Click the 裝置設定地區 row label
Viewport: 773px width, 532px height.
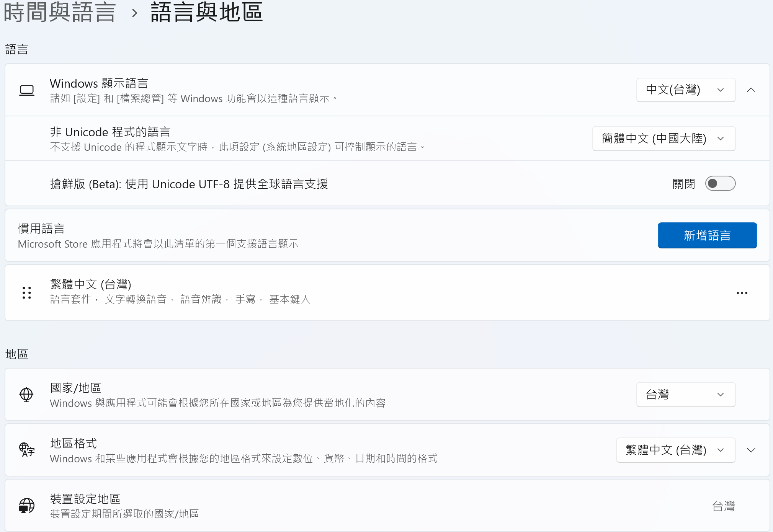click(85, 499)
